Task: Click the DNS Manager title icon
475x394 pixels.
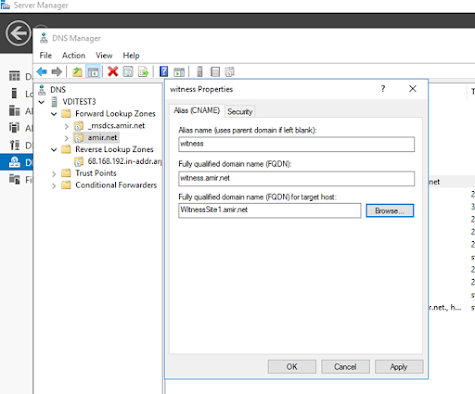Action: pos(44,38)
